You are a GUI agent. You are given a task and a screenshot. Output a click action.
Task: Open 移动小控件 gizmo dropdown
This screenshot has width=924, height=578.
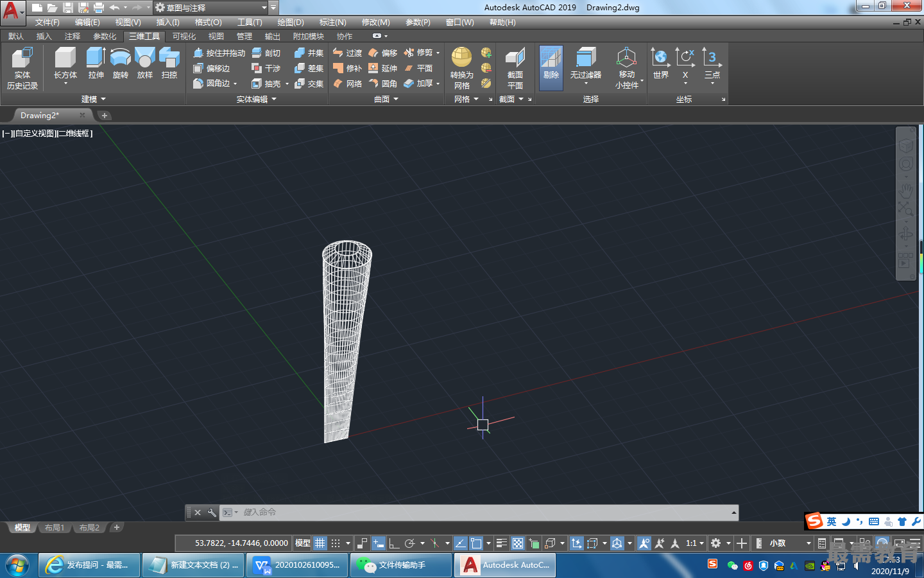coord(627,67)
